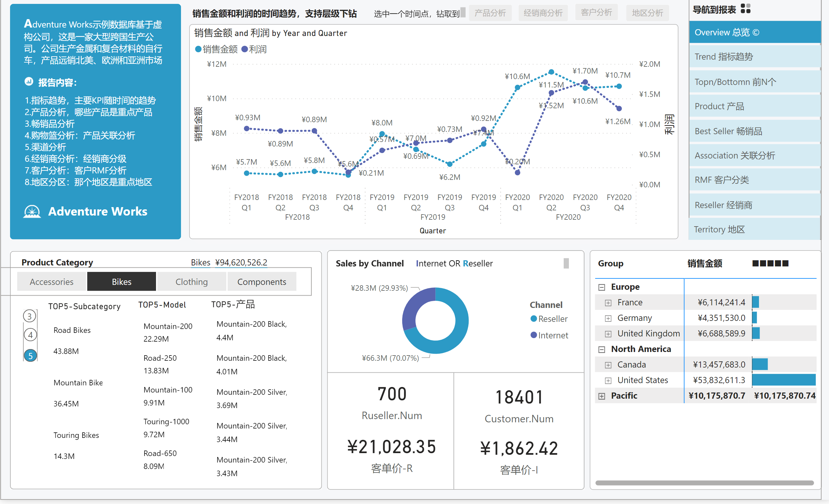The width and height of the screenshot is (829, 504).
Task: Collapse the Europe group row
Action: 602,287
